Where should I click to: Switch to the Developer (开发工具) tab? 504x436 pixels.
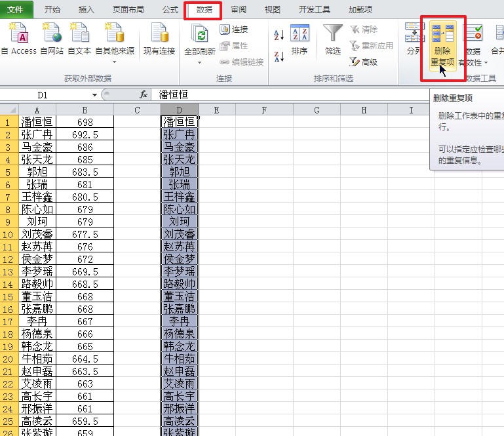[315, 10]
